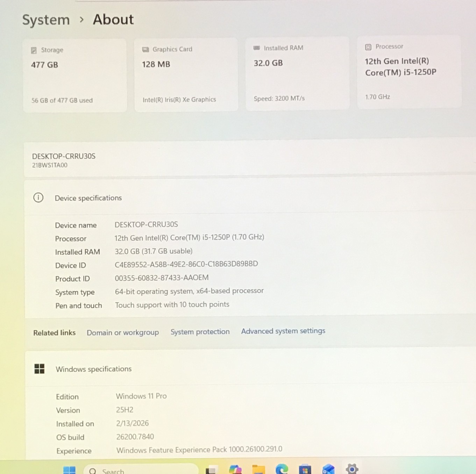This screenshot has height=474, width=476.
Task: Select the 64-bit operating system value
Action: 189,291
